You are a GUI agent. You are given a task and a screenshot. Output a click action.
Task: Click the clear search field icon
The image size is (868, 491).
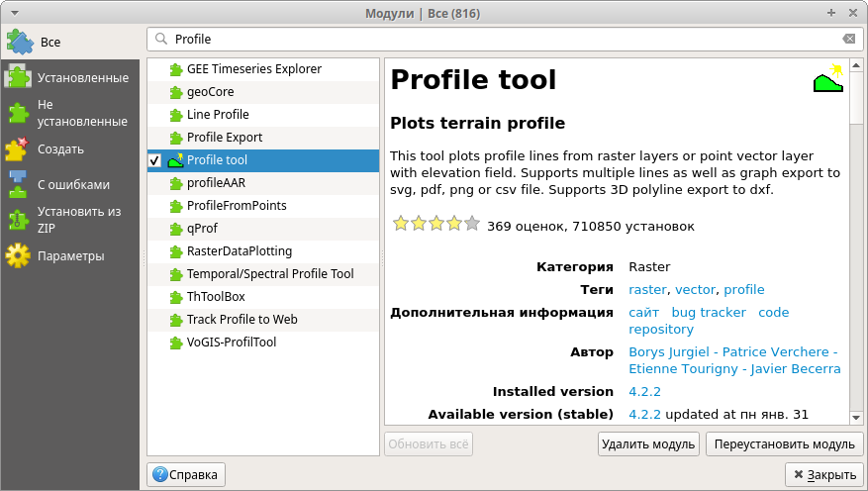pos(848,39)
